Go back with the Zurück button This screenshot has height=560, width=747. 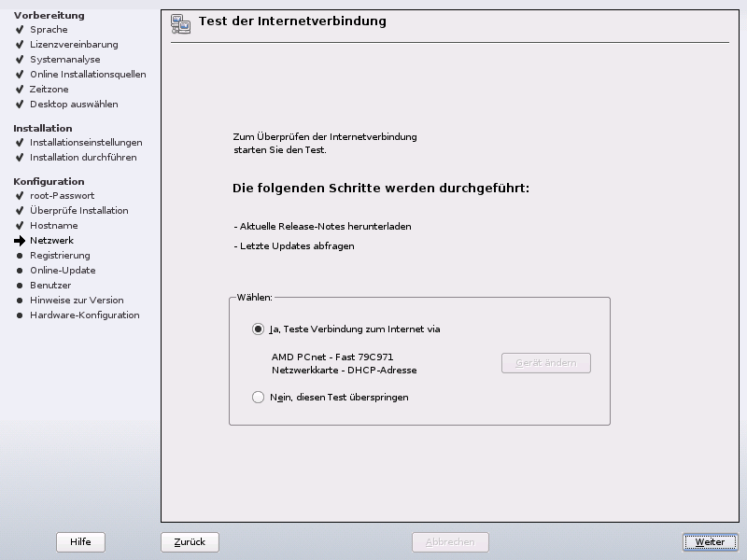[x=190, y=542]
